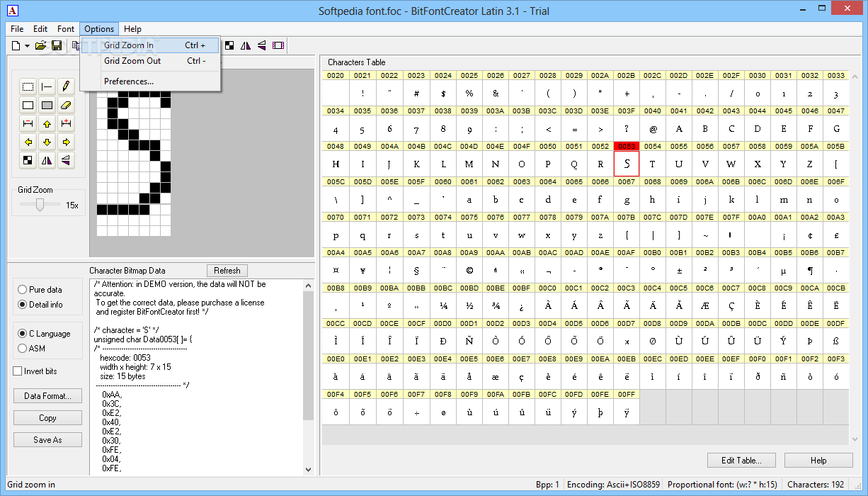This screenshot has height=496, width=868.
Task: Open the Data Format... dialog
Action: pyautogui.click(x=47, y=396)
